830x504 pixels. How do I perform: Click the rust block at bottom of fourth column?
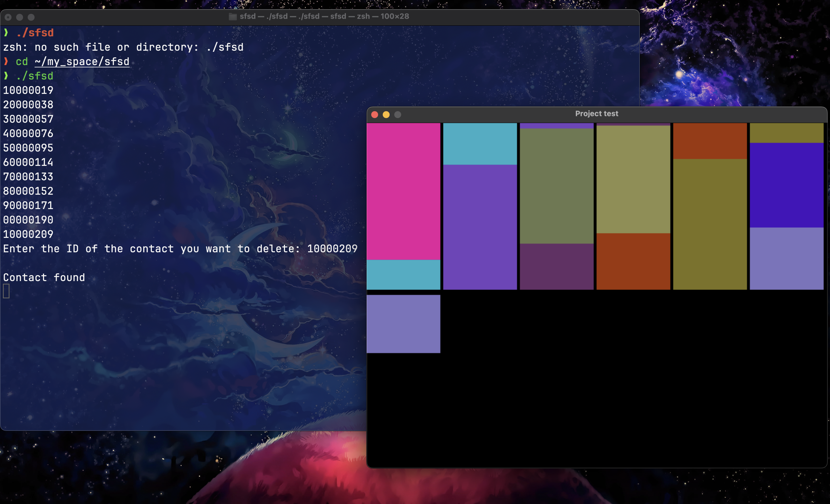pos(633,261)
